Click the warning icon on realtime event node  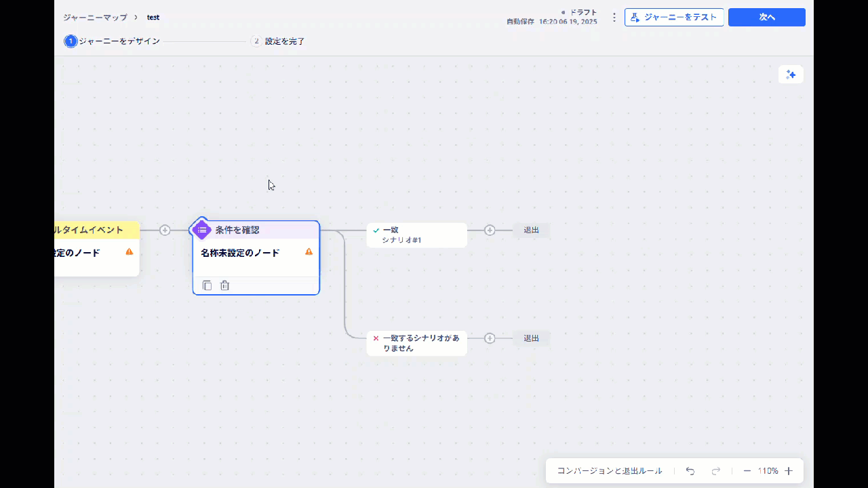[x=130, y=251]
